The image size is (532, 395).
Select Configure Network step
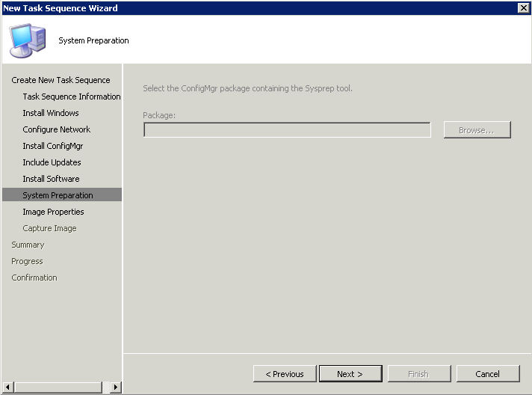(56, 129)
